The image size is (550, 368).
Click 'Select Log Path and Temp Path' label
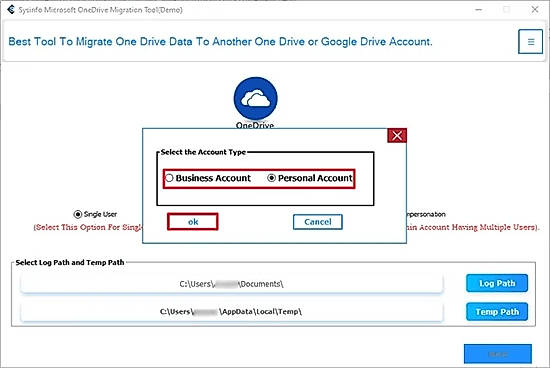pyautogui.click(x=70, y=262)
